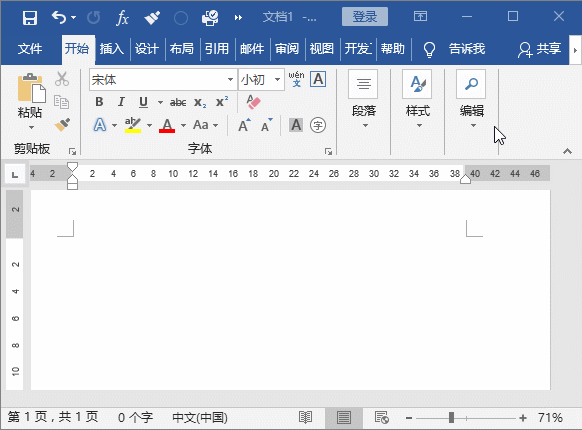This screenshot has height=430, width=582.
Task: Switch to the 视图 tab
Action: (x=321, y=49)
